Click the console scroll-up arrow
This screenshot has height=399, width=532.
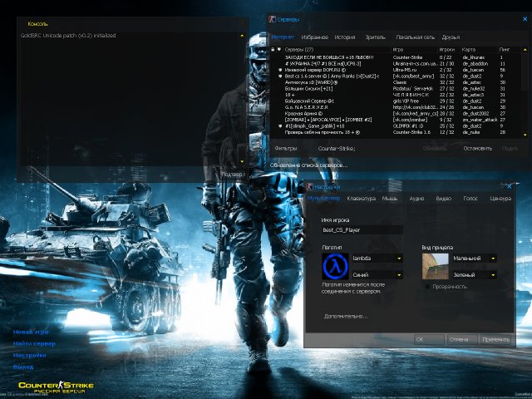coord(242,36)
